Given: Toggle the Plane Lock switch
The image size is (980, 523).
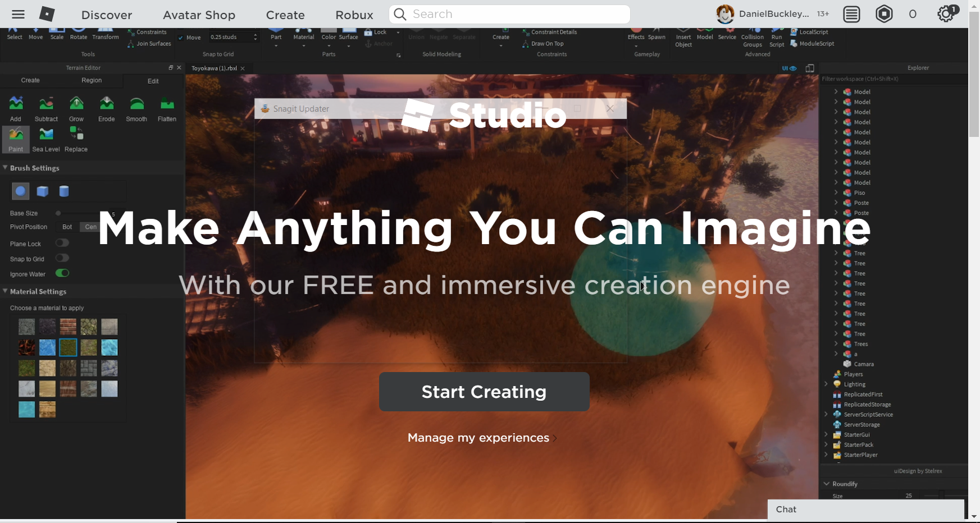Looking at the screenshot, I should click(x=62, y=243).
